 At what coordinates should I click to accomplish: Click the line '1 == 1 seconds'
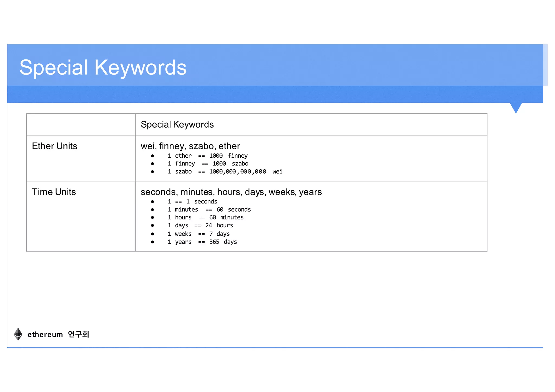pyautogui.click(x=192, y=202)
